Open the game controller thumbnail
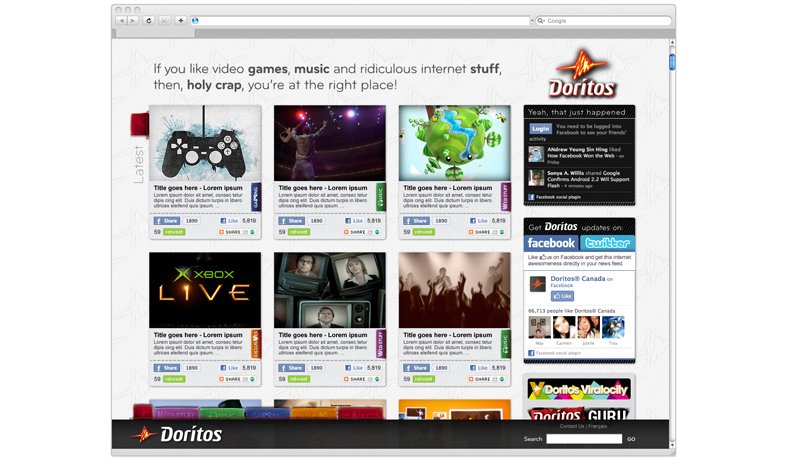The width and height of the screenshot is (800, 460). pyautogui.click(x=205, y=143)
